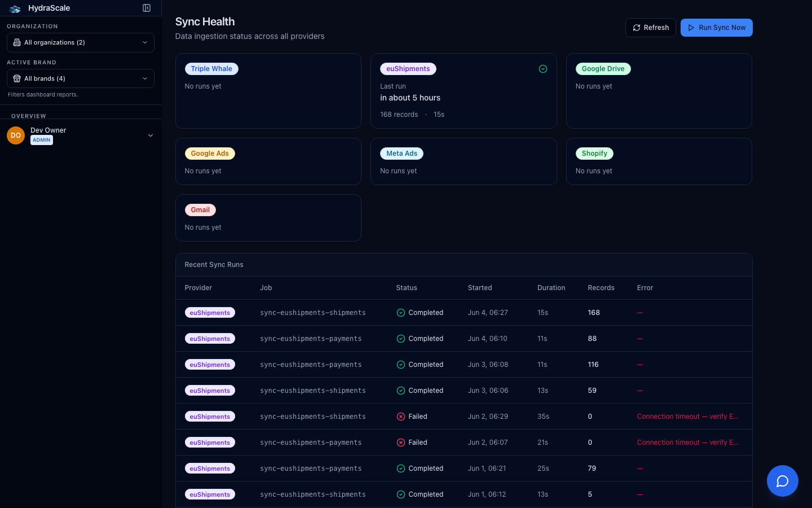Open the All organizations (2) dropdown

pos(81,42)
